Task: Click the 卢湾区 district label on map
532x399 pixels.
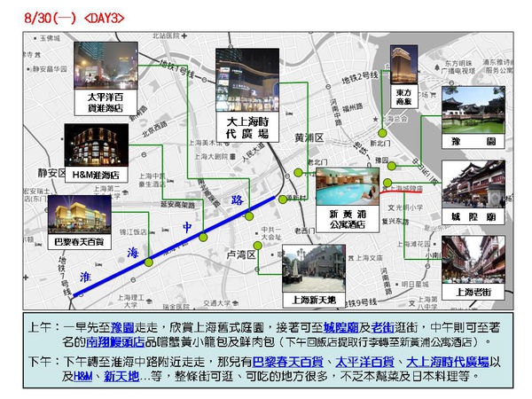Action: (x=241, y=254)
